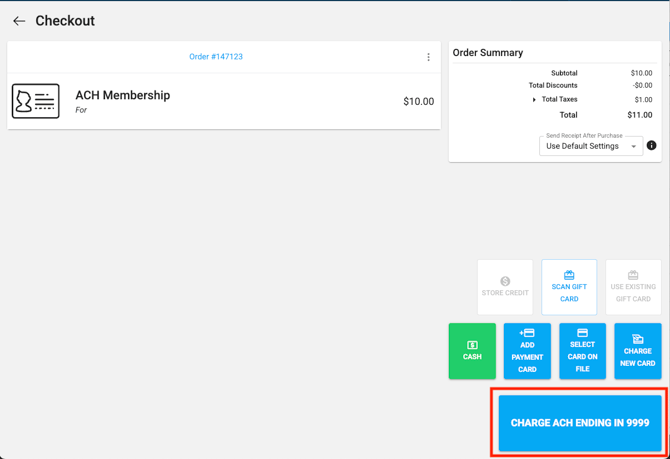Pick Use Existing Gift Card
This screenshot has height=459, width=670.
tap(633, 287)
